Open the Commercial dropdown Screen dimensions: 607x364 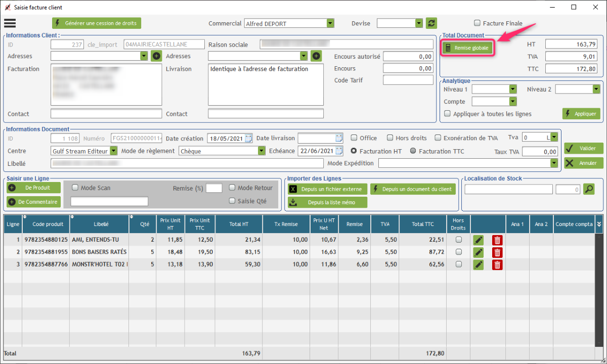(x=330, y=23)
